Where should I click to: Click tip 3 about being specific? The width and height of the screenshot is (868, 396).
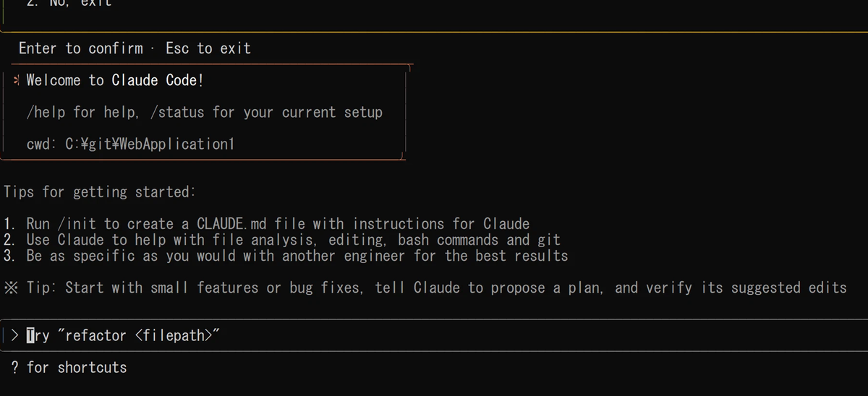point(286,256)
